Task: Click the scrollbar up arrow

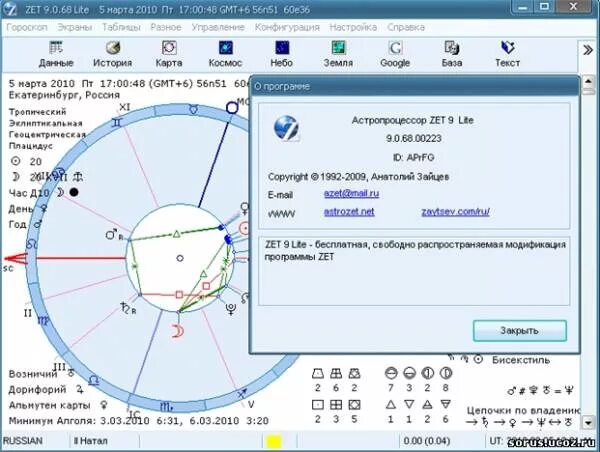Action: click(x=588, y=82)
